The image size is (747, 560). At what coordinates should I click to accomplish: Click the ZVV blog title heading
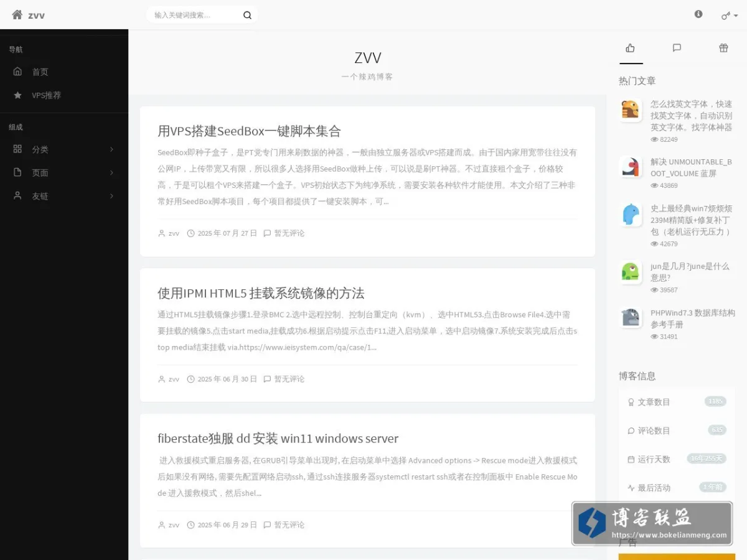pos(367,58)
